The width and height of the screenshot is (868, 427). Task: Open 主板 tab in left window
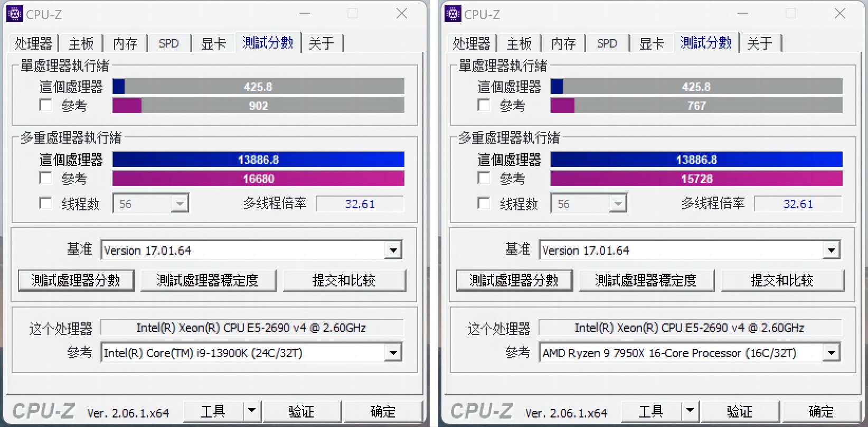[x=81, y=43]
